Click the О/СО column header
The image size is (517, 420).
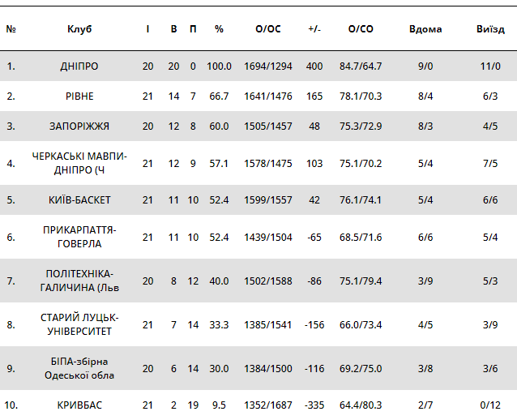tap(361, 29)
